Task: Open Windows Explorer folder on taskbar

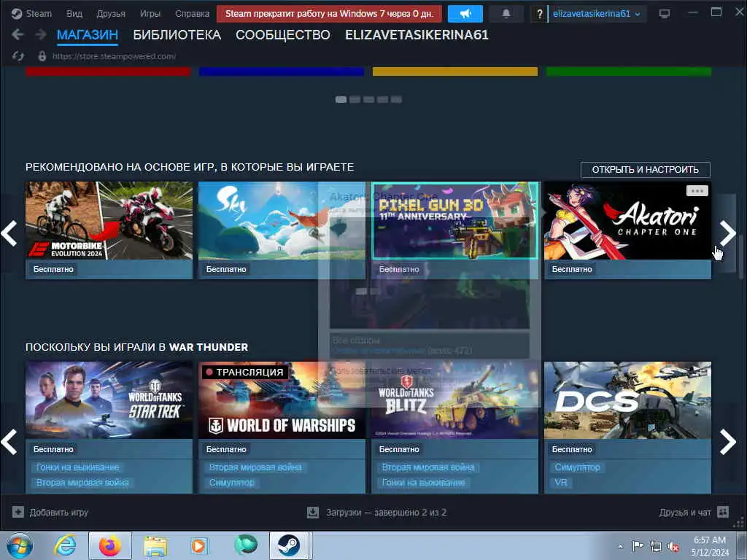Action: 155,546
